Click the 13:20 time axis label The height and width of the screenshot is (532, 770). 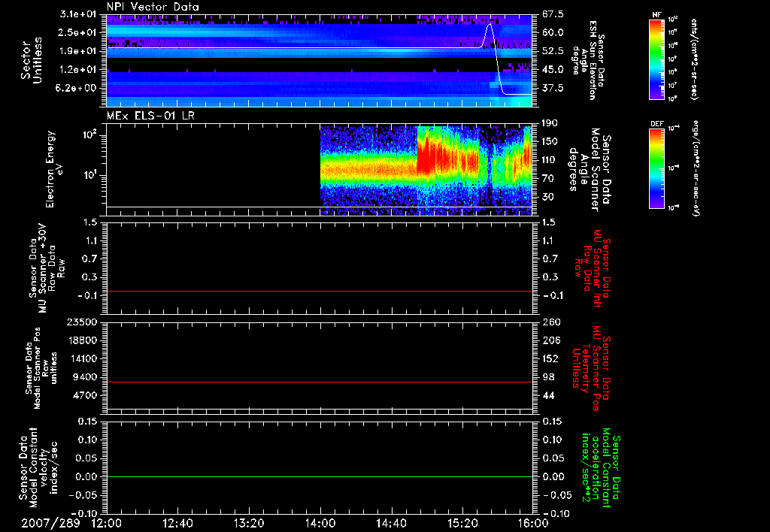click(249, 523)
